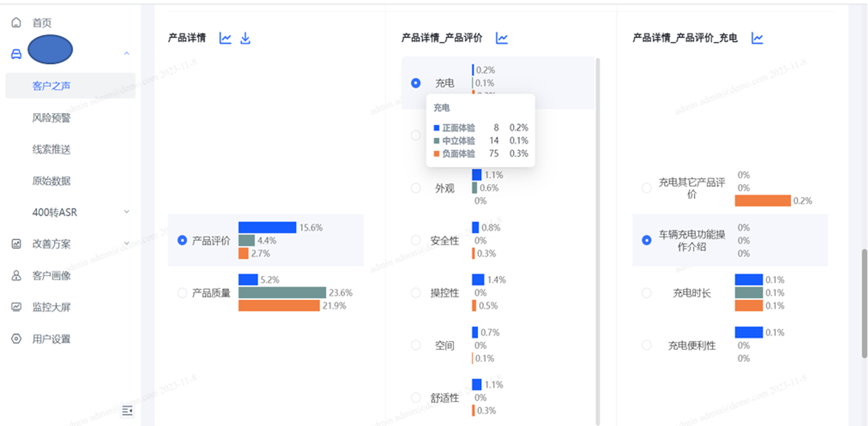Open trend chart icon beside 产品详情
Screen dimensions: 868x426
coord(225,38)
